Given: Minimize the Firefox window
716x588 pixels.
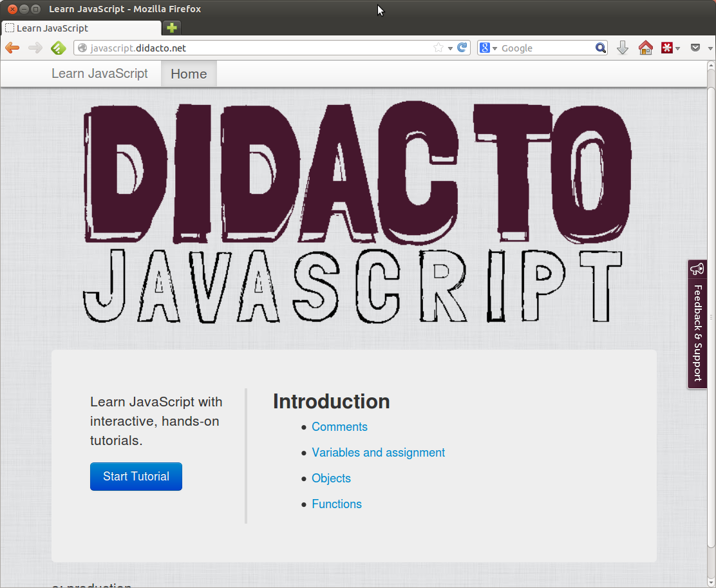Looking at the screenshot, I should coord(24,9).
